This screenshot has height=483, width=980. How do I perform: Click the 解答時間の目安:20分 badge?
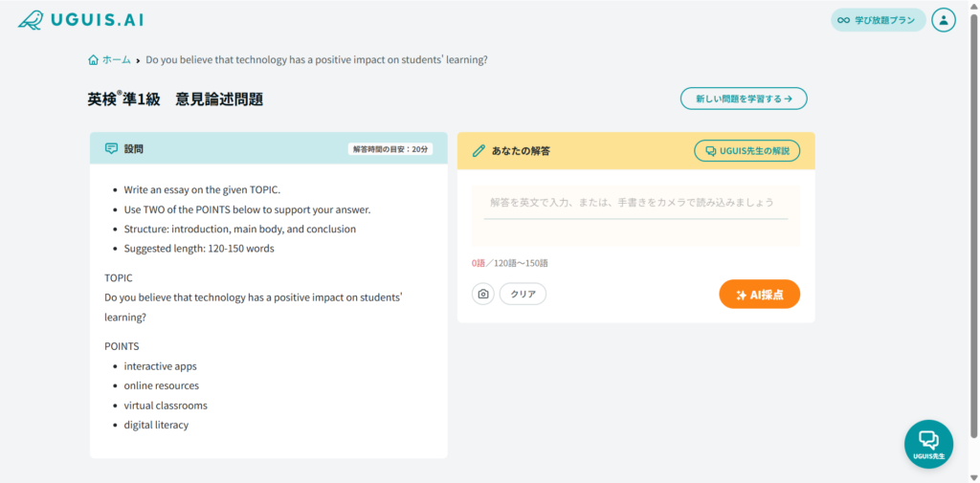tap(391, 149)
